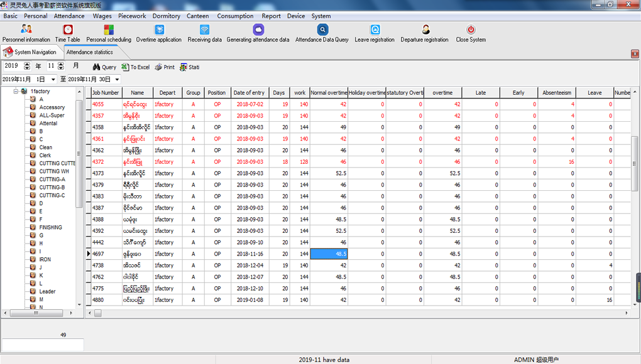Select FINISHING department node
The image size is (641, 364).
pyautogui.click(x=50, y=228)
